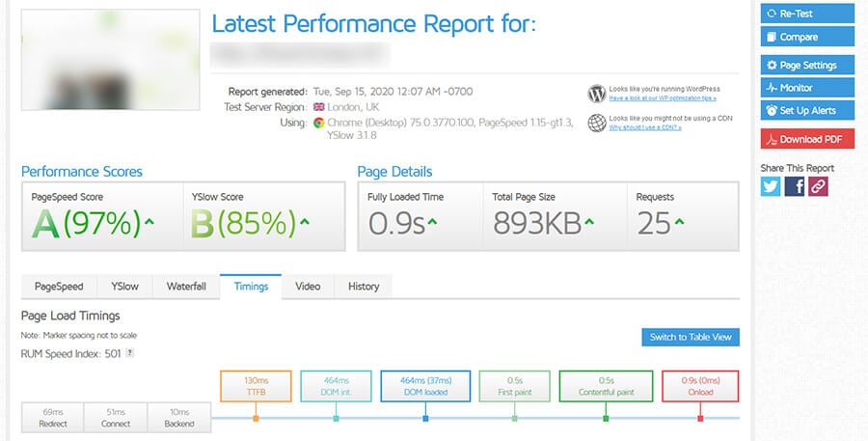Click the Re-Test button

click(807, 14)
